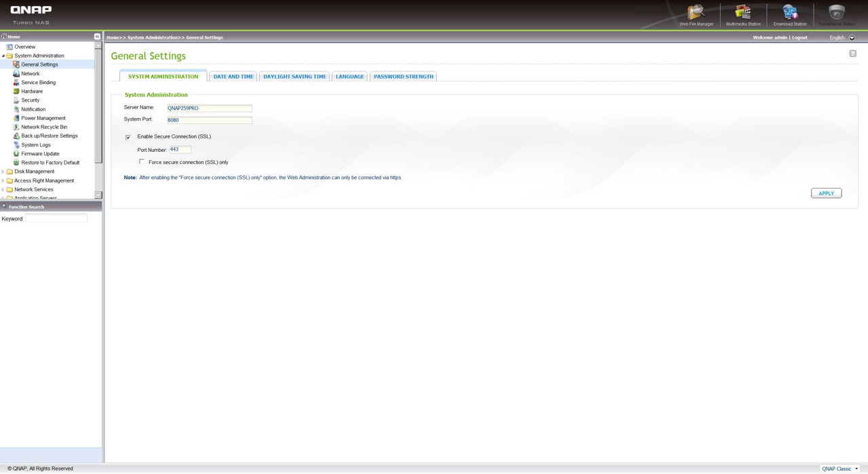Click the sidebar scrollbar up arrow

click(x=98, y=45)
